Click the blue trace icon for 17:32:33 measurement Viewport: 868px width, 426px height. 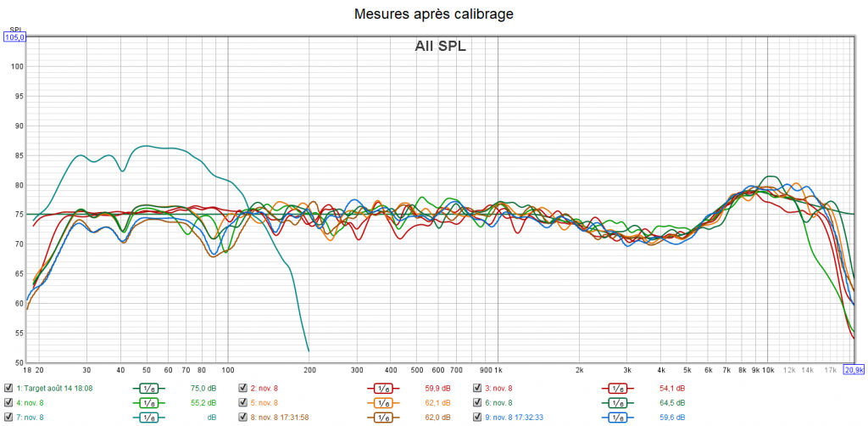[x=616, y=417]
